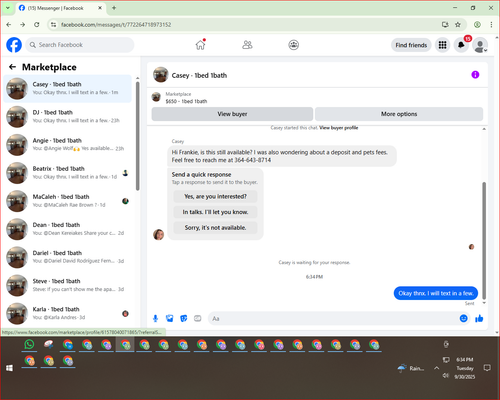Send quick reply 'Sorry, it's not available.'
500x400 pixels.
click(x=215, y=228)
